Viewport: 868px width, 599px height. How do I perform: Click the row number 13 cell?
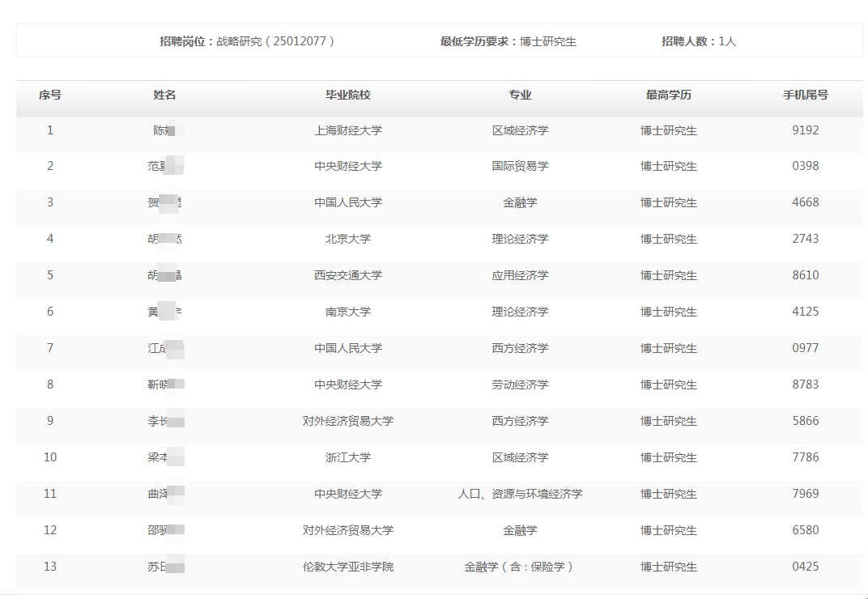click(50, 567)
